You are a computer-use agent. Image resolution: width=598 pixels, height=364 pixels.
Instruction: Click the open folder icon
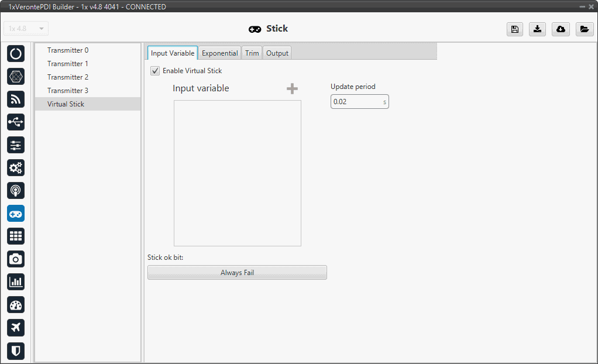pos(584,29)
